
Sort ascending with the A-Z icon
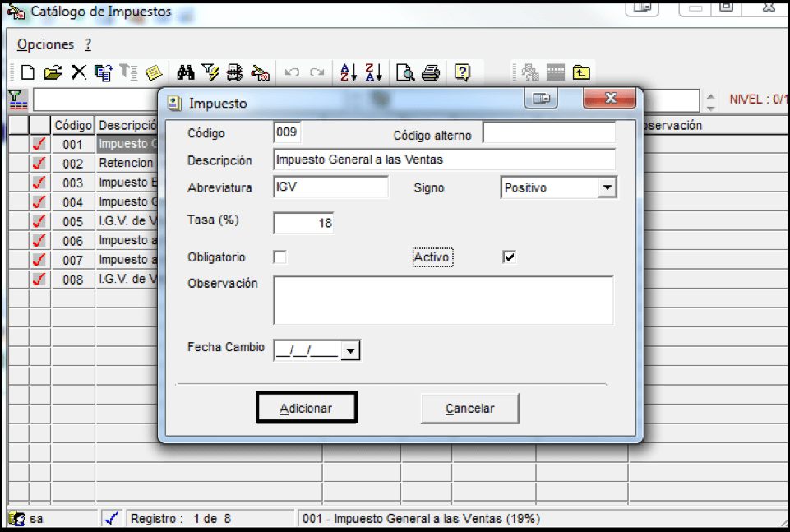[x=349, y=72]
